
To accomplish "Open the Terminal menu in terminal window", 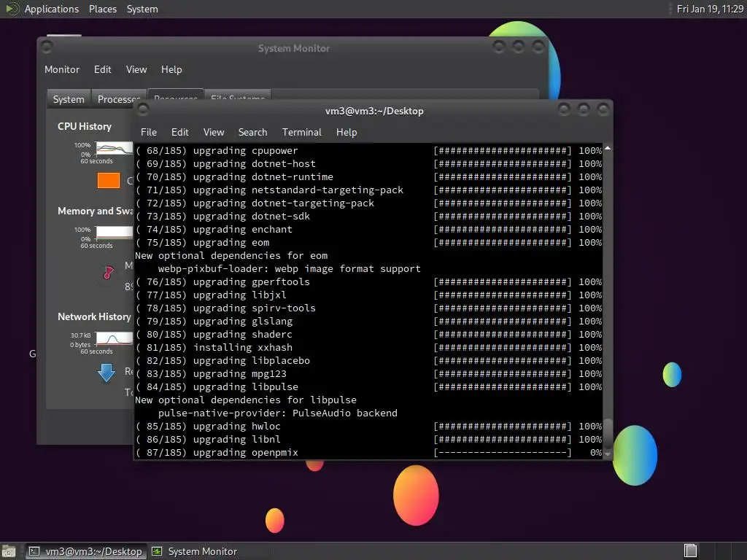I will (x=301, y=133).
